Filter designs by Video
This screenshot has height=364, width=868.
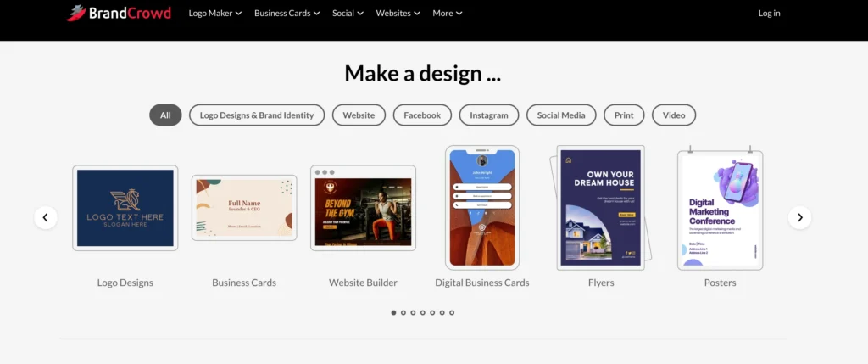point(674,115)
